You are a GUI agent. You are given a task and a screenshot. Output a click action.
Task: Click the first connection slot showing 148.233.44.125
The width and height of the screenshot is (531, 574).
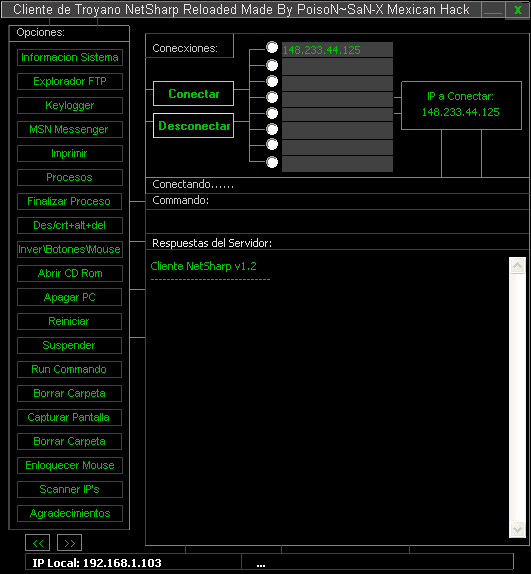pyautogui.click(x=337, y=50)
